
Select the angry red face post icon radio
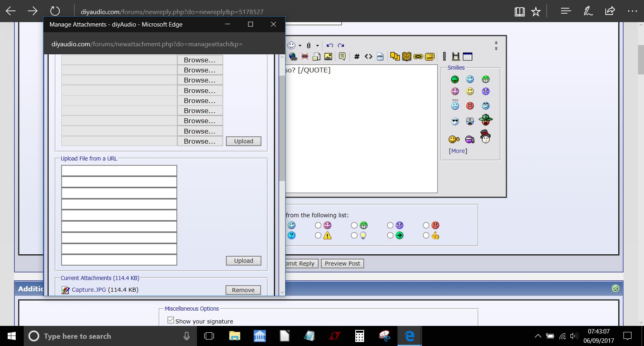(426, 225)
